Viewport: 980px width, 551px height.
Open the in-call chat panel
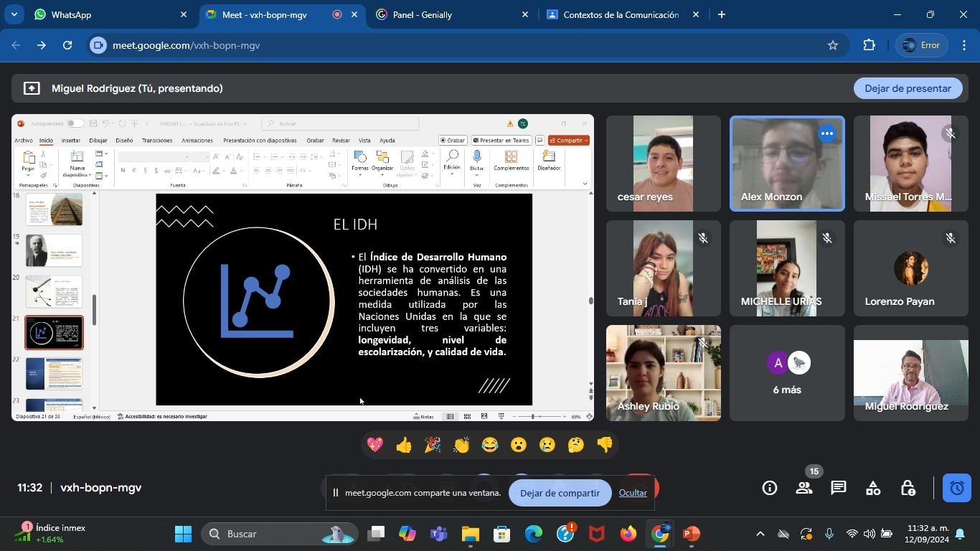coord(839,488)
